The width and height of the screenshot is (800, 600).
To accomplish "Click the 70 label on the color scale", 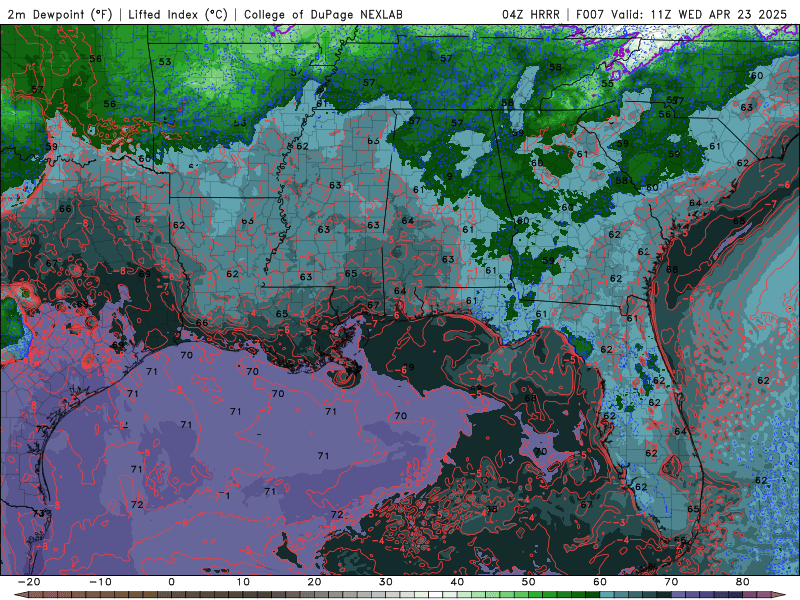I will coord(671,582).
